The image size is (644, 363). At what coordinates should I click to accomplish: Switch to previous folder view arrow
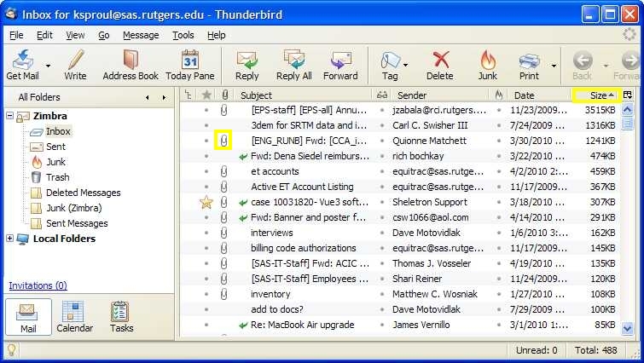[147, 97]
